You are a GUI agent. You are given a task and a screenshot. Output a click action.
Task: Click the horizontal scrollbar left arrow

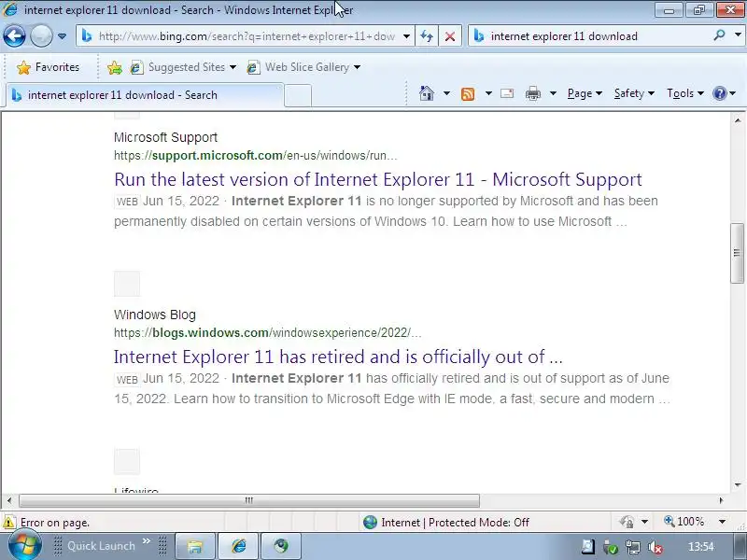pos(9,500)
